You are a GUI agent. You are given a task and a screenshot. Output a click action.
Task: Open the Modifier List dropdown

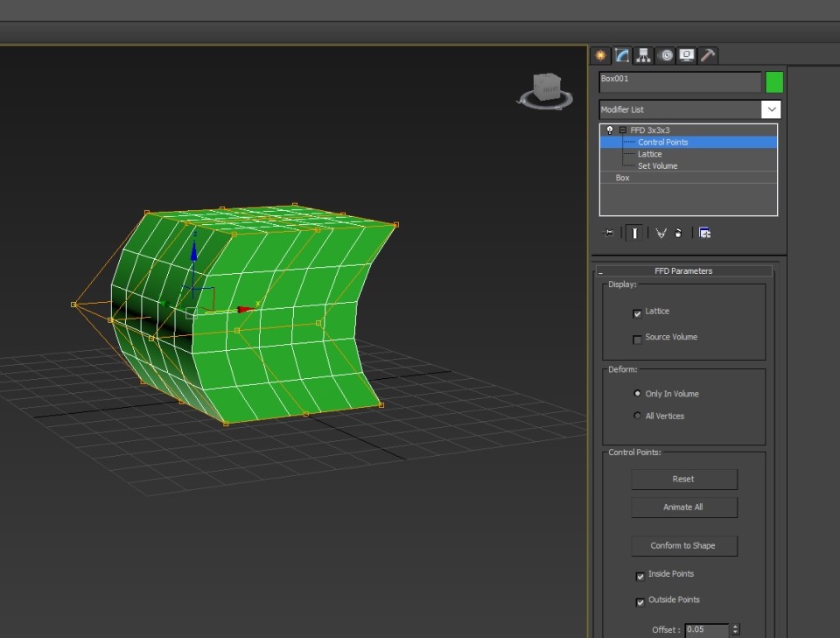coord(771,109)
